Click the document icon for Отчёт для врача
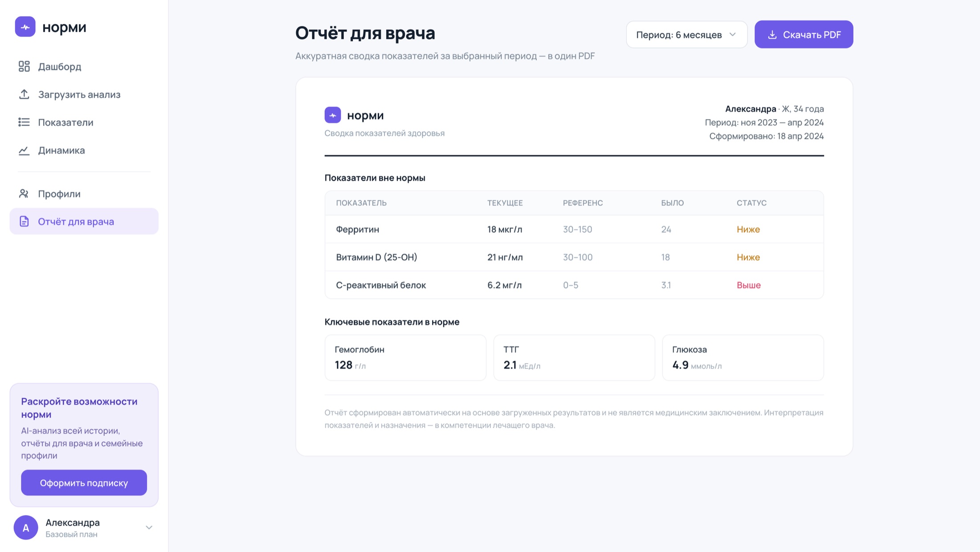The height and width of the screenshot is (552, 980). tap(24, 221)
